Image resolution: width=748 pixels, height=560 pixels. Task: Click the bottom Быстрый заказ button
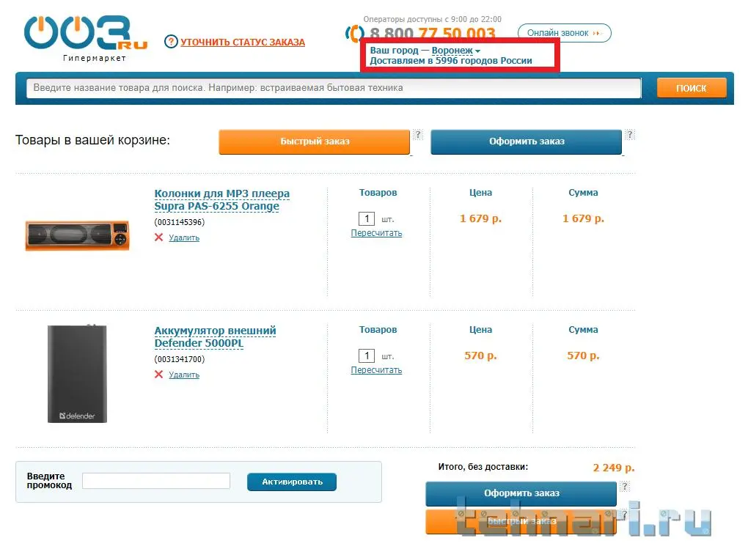[521, 521]
